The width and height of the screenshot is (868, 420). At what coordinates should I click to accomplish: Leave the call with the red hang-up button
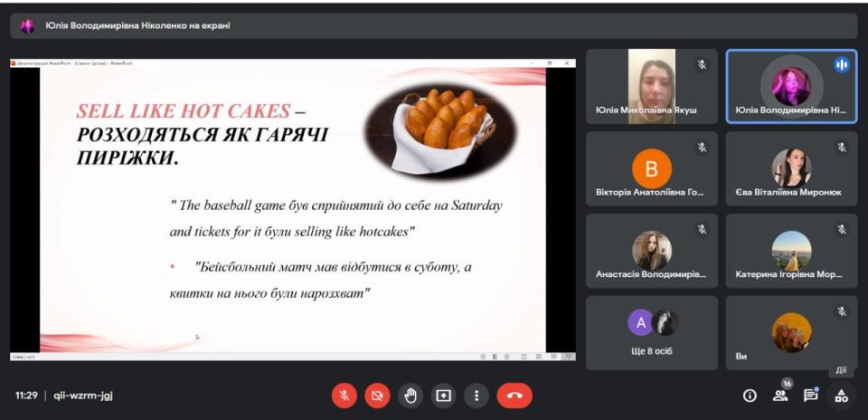coord(514,396)
